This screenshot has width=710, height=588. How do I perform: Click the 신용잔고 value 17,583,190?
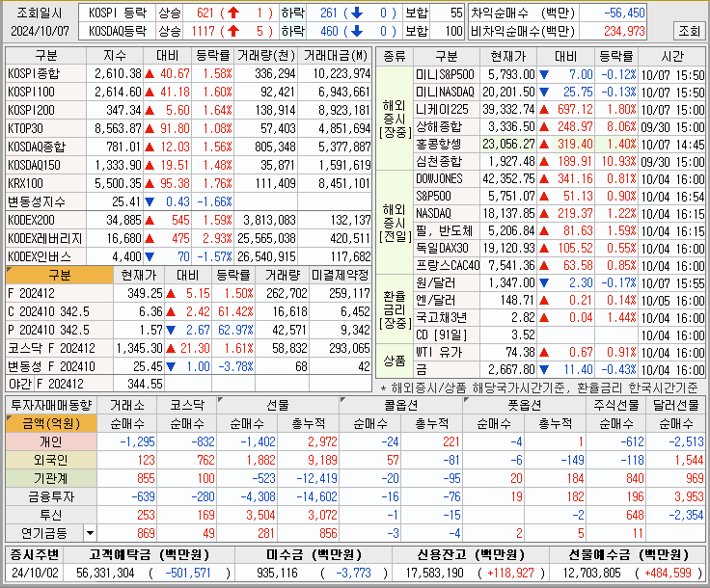(x=435, y=574)
